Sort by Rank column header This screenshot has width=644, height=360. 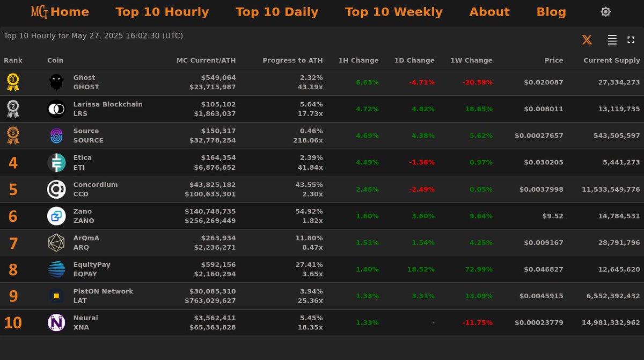pos(13,61)
